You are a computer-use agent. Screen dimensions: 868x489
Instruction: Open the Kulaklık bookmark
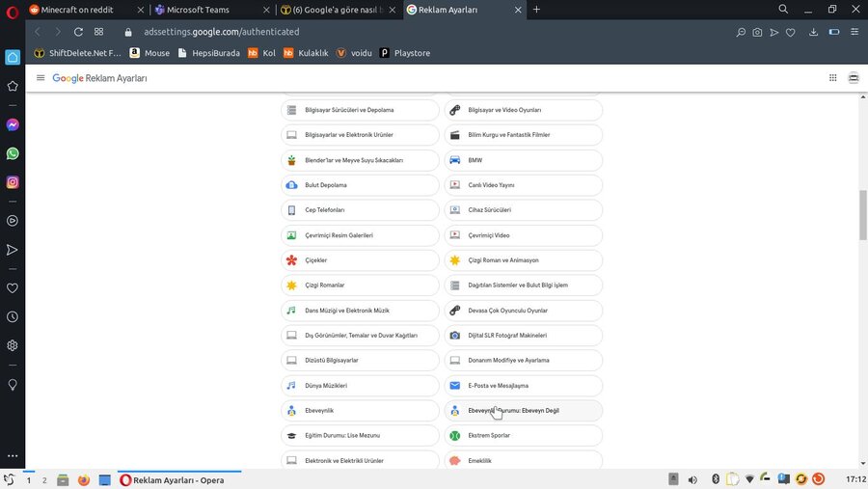(306, 53)
